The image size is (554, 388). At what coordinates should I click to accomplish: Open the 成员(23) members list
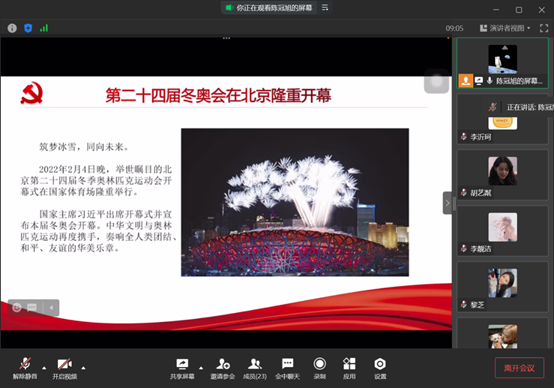point(255,369)
